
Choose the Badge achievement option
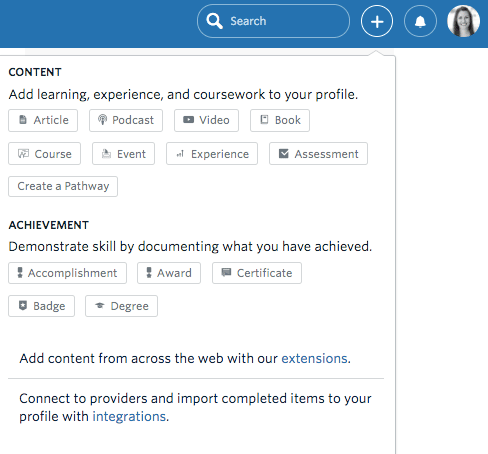tap(41, 306)
